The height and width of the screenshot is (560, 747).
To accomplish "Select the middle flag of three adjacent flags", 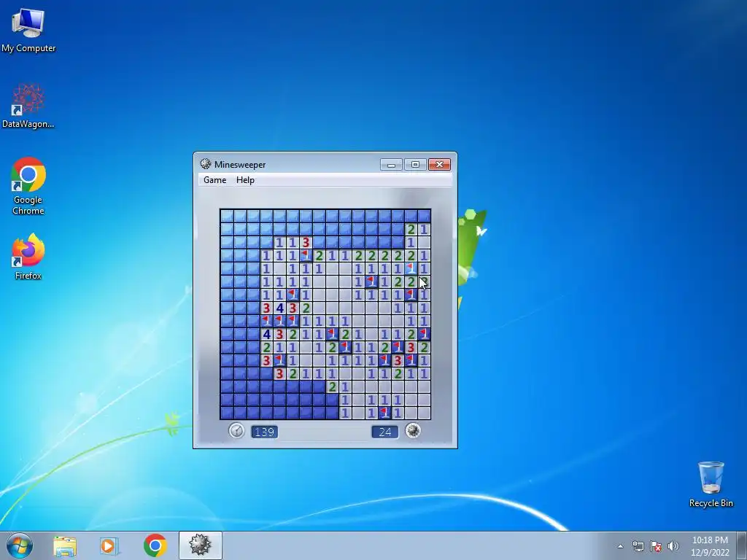I will [279, 322].
